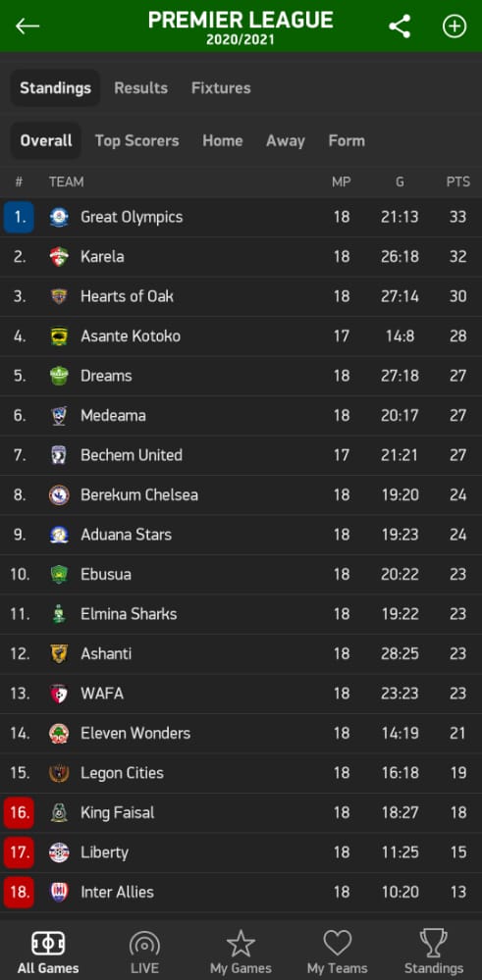Select the Home standings filter

click(223, 140)
